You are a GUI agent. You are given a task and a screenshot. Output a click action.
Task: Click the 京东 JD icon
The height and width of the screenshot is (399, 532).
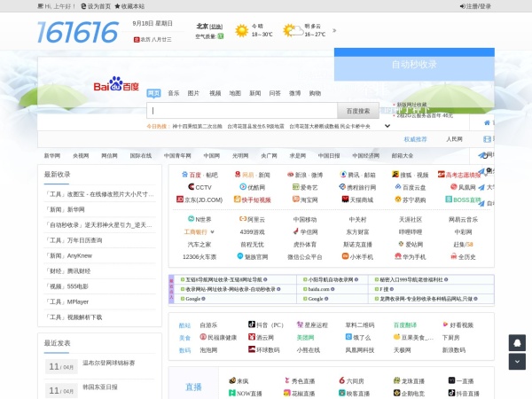pyautogui.click(x=180, y=199)
